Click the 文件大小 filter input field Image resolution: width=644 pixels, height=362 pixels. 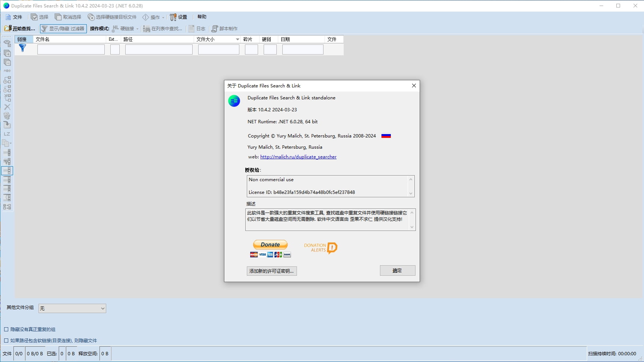coord(219,49)
